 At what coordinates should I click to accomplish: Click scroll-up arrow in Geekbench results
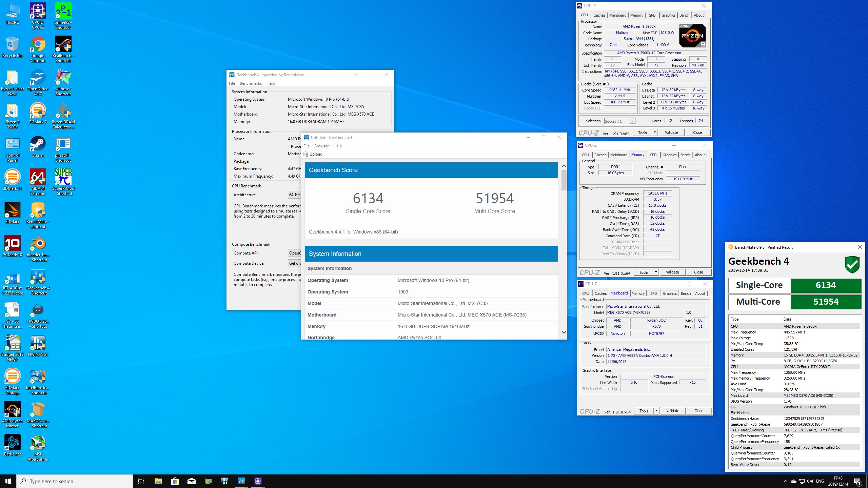point(564,166)
